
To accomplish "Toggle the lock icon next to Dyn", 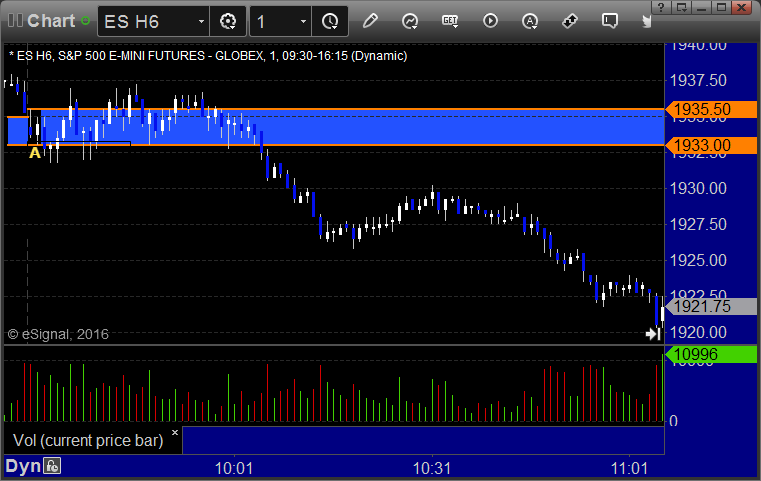I will tap(52, 466).
